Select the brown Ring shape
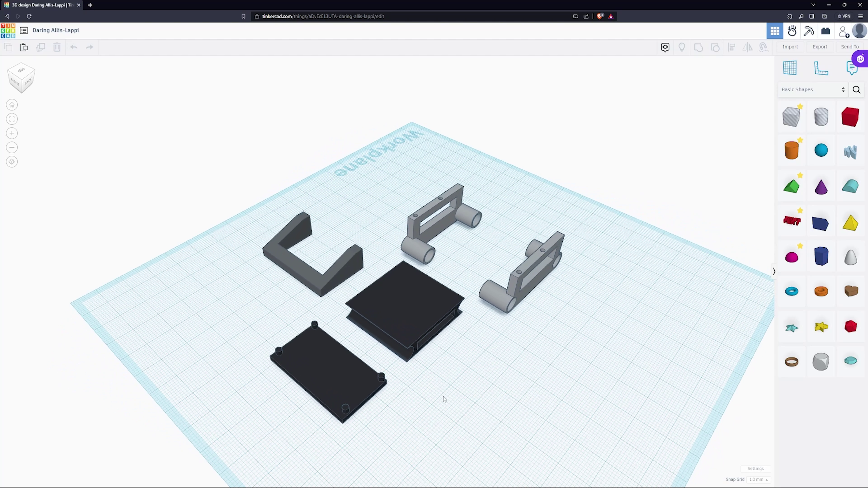Viewport: 868px width, 488px height. 792,362
